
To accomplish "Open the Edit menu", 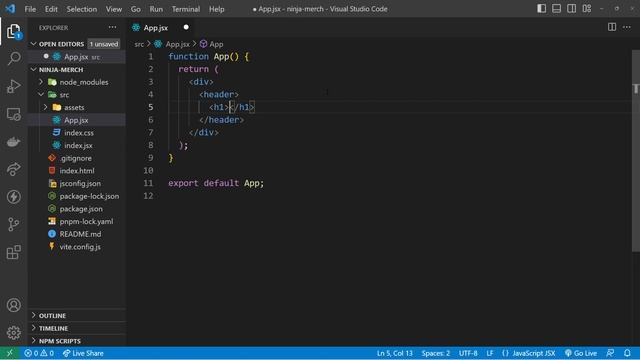I will pyautogui.click(x=51, y=9).
